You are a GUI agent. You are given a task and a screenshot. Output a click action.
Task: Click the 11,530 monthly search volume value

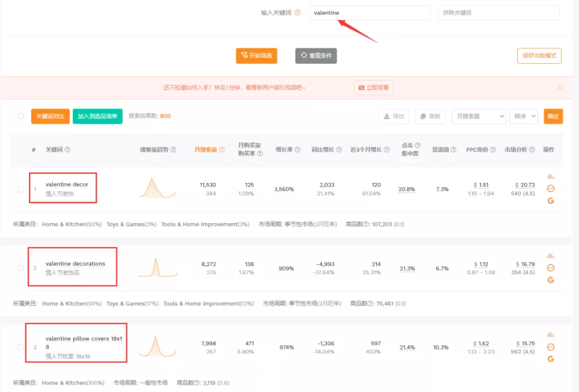point(208,184)
